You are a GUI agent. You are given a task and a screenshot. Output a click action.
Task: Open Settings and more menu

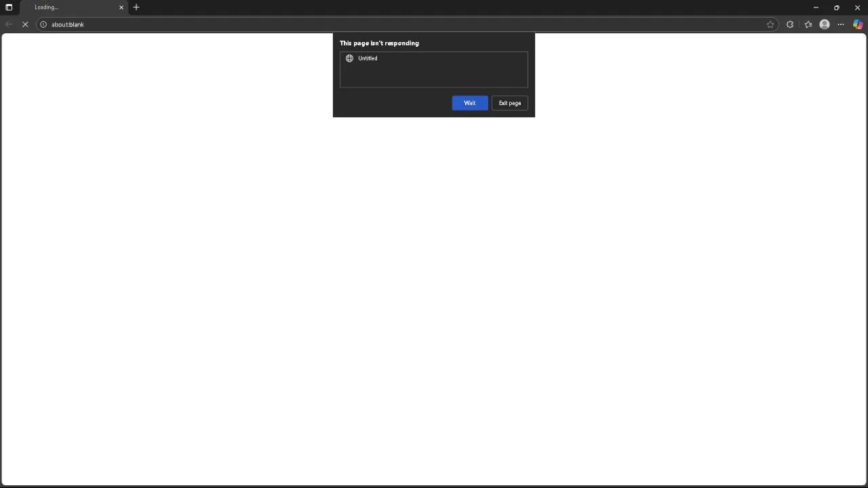coord(841,24)
